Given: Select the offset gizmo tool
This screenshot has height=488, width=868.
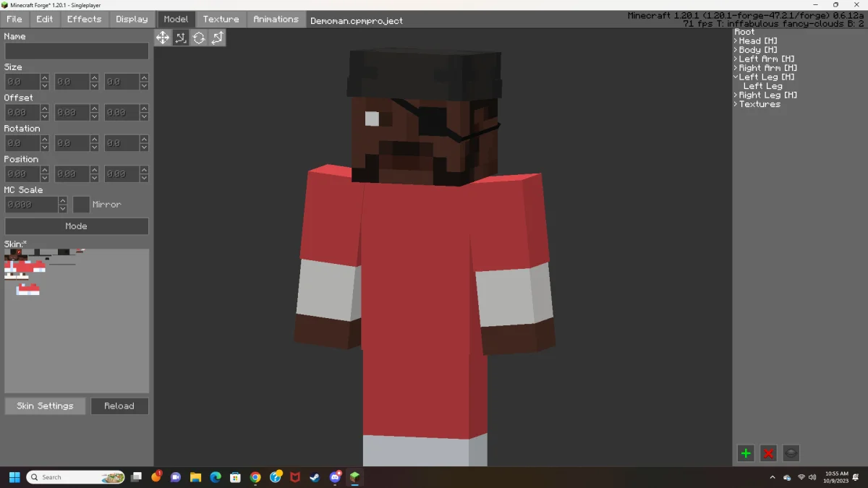Looking at the screenshot, I should [x=181, y=38].
